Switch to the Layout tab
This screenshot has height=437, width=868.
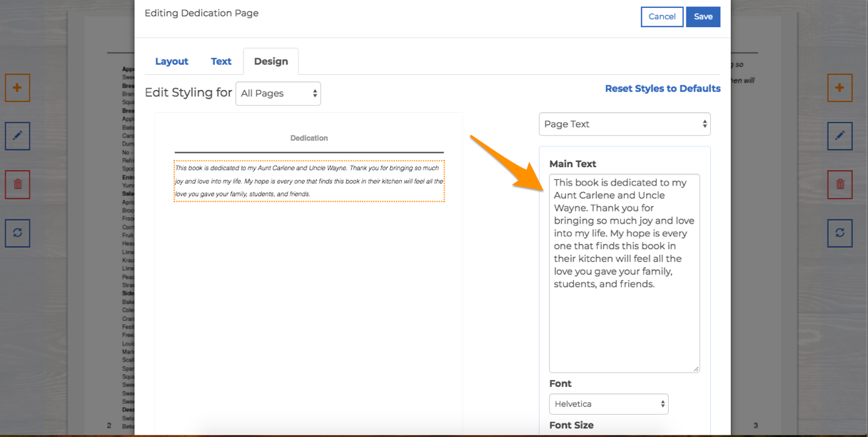[x=172, y=61]
